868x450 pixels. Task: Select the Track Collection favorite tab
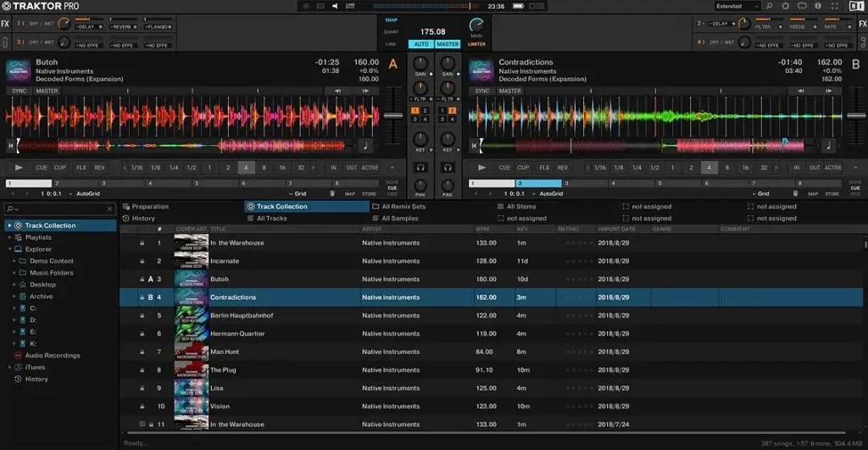(307, 207)
